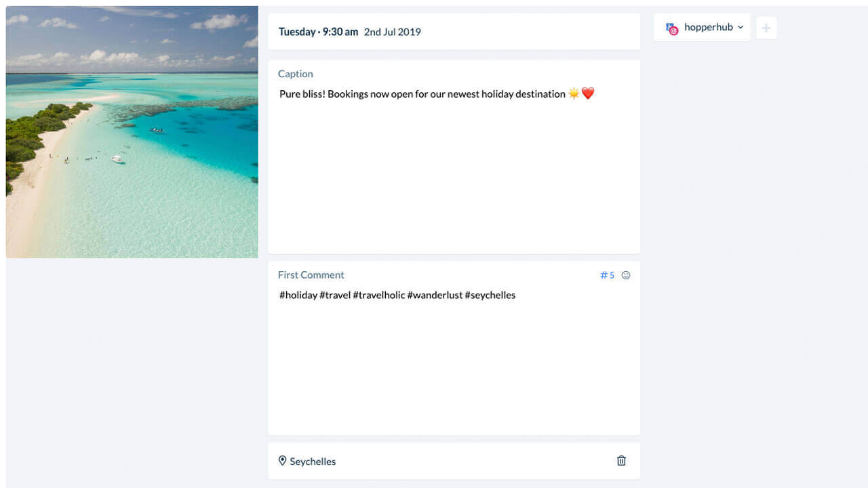Viewport: 868px width, 488px height.
Task: Click the location pin icon beside Seychelles
Action: tap(283, 460)
